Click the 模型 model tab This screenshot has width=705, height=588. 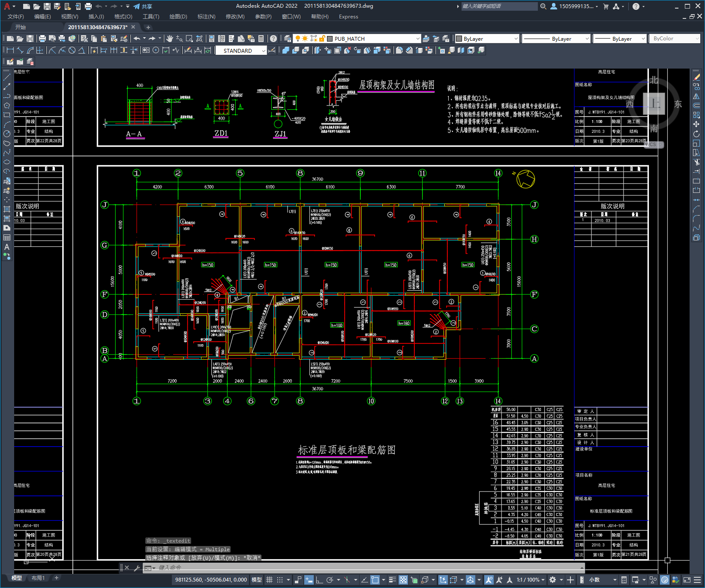coord(17,578)
